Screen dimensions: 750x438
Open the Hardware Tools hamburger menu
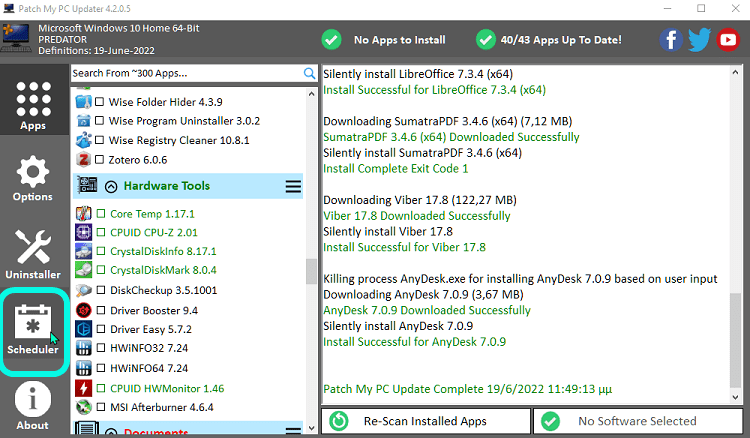293,186
